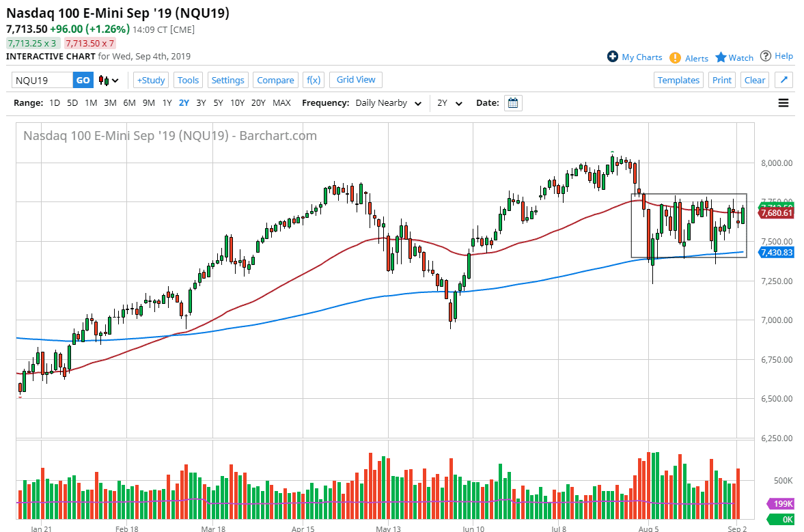Click the NQU19 symbol input field
This screenshot has height=532, width=804.
click(x=42, y=80)
